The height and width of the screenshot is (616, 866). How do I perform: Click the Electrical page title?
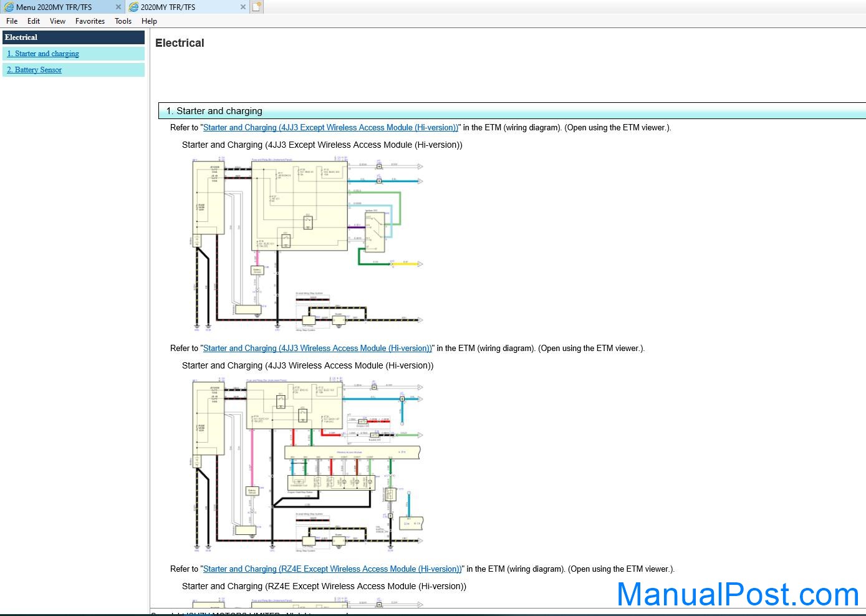180,43
